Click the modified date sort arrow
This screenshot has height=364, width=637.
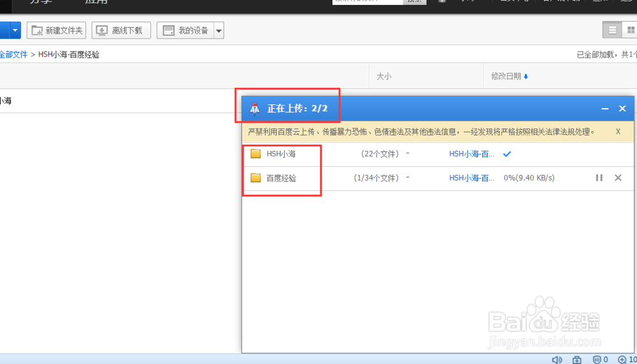click(x=526, y=76)
